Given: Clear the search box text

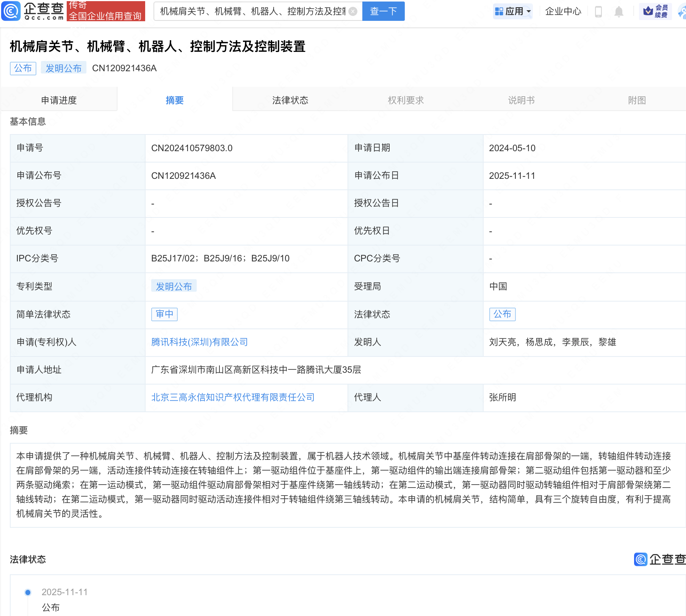Looking at the screenshot, I should [x=353, y=11].
